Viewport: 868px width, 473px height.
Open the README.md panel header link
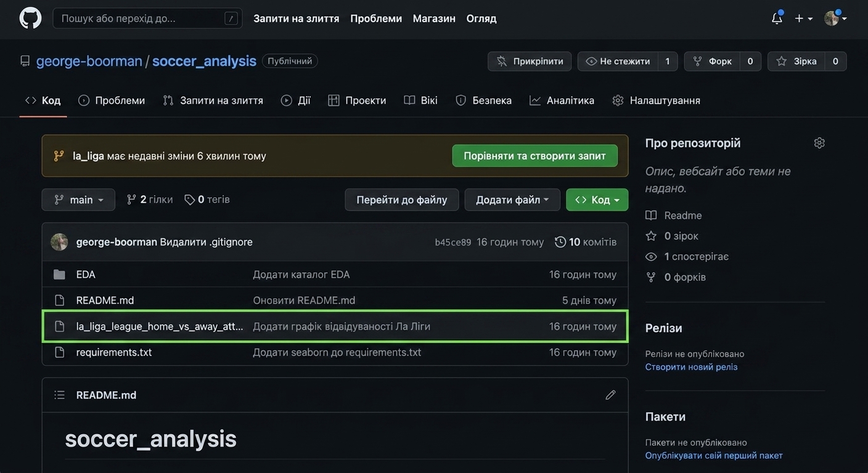click(x=106, y=395)
